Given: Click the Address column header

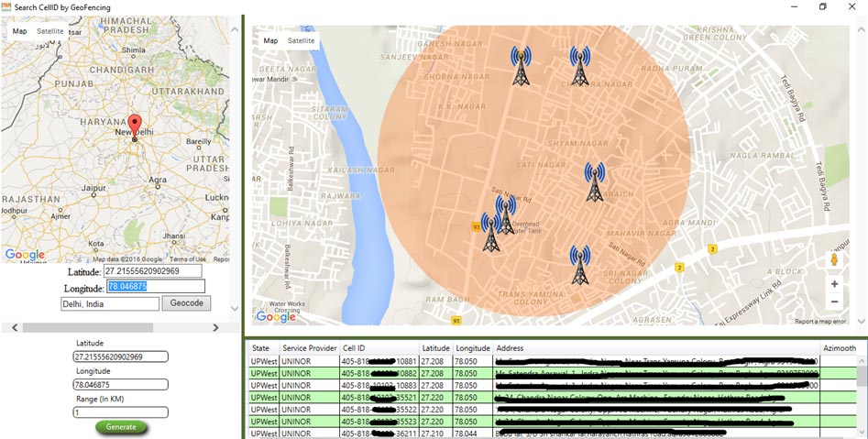Looking at the screenshot, I should (x=656, y=348).
